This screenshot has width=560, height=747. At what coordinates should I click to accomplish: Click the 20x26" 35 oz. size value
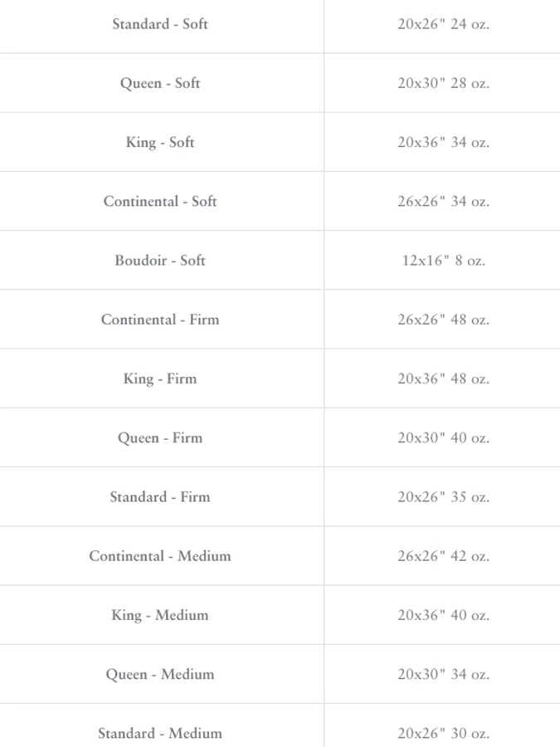[x=443, y=496]
